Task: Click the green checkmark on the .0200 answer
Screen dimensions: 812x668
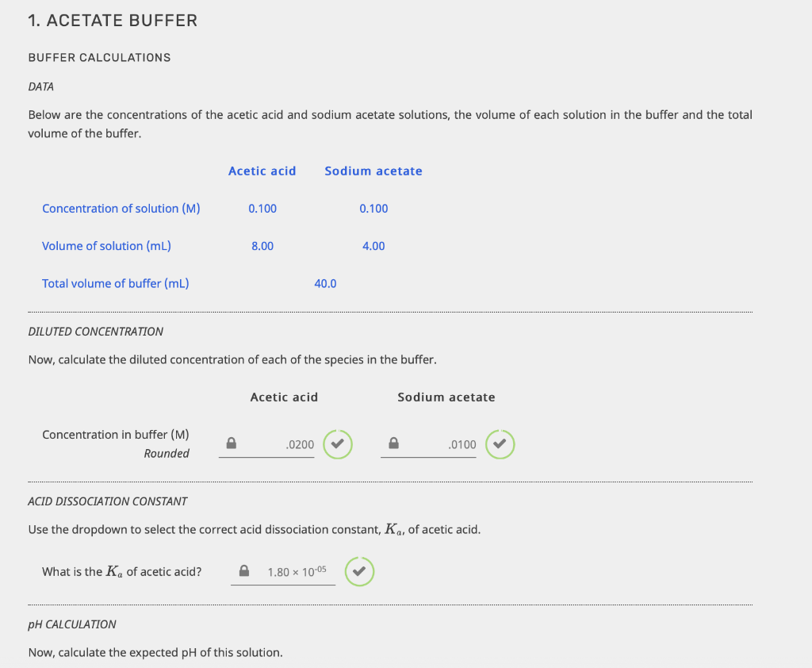Action: pos(338,444)
